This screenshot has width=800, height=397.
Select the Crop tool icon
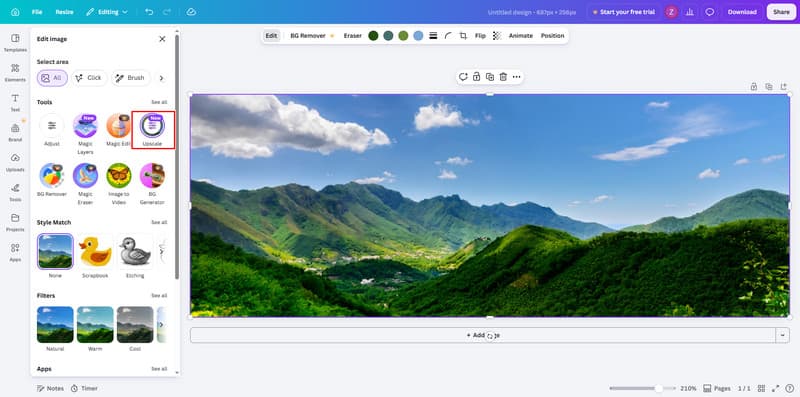463,36
